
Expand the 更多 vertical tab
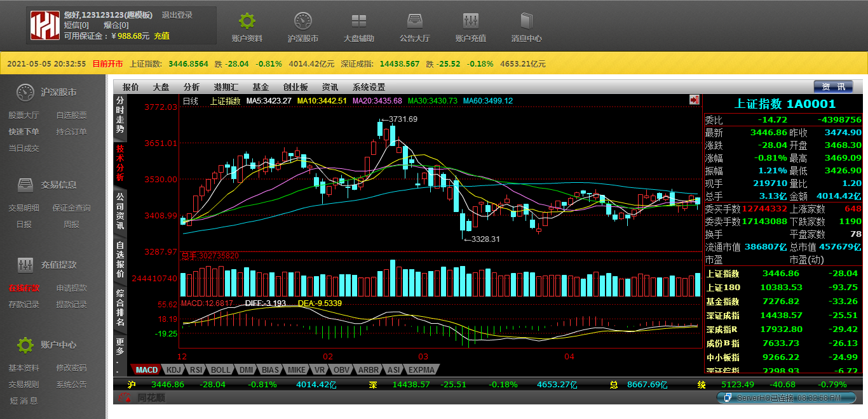(x=120, y=354)
